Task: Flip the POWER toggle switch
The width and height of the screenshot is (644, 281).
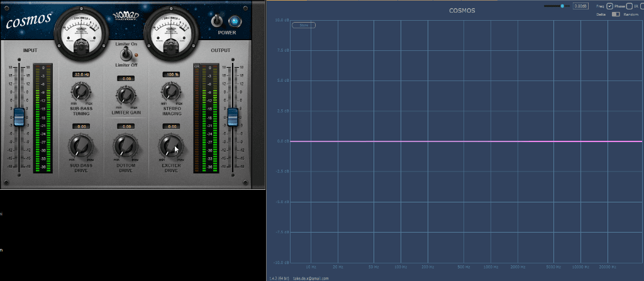Action: (x=216, y=19)
